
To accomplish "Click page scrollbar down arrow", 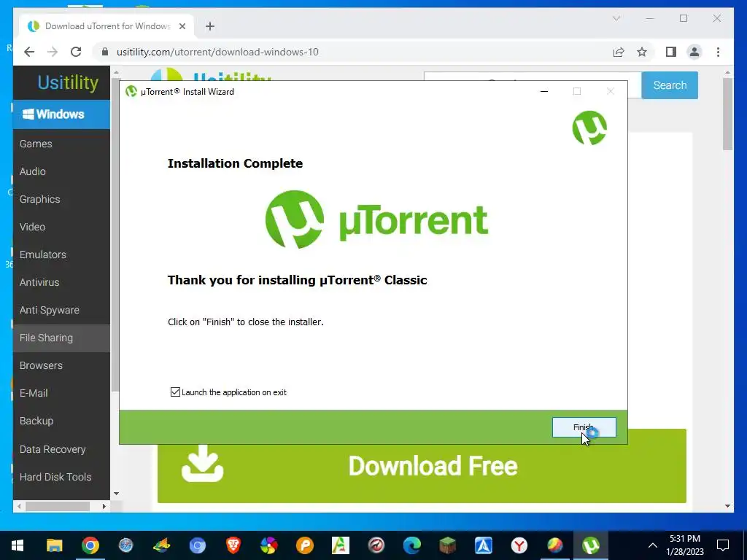I will pos(727,506).
